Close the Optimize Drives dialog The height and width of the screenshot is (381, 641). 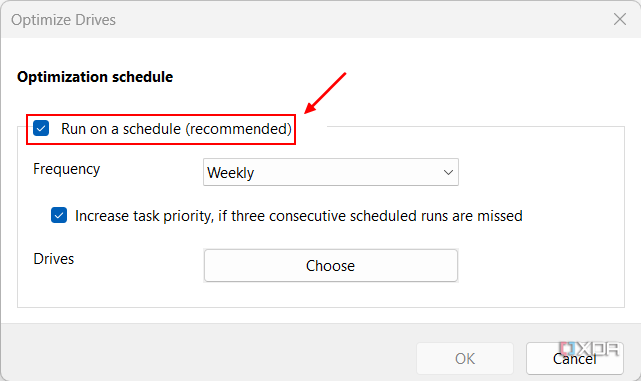click(620, 19)
